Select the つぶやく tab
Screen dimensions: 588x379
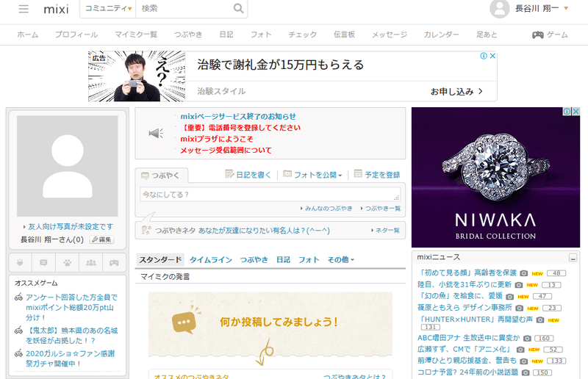click(161, 176)
